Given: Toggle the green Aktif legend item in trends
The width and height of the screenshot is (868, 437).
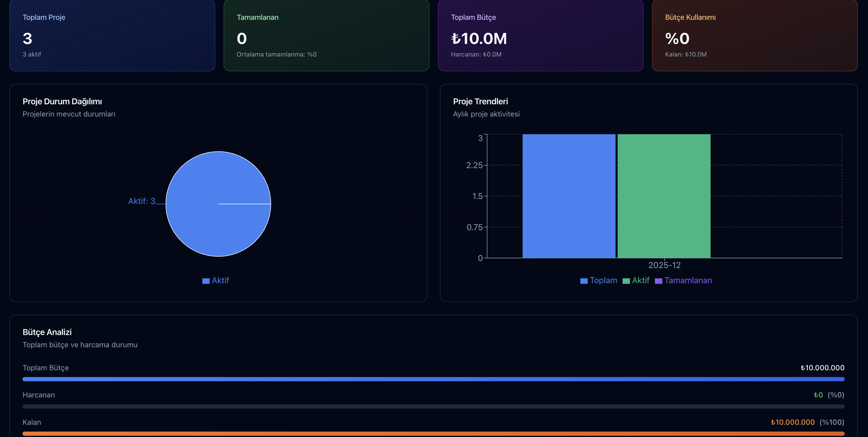Looking at the screenshot, I should [636, 281].
